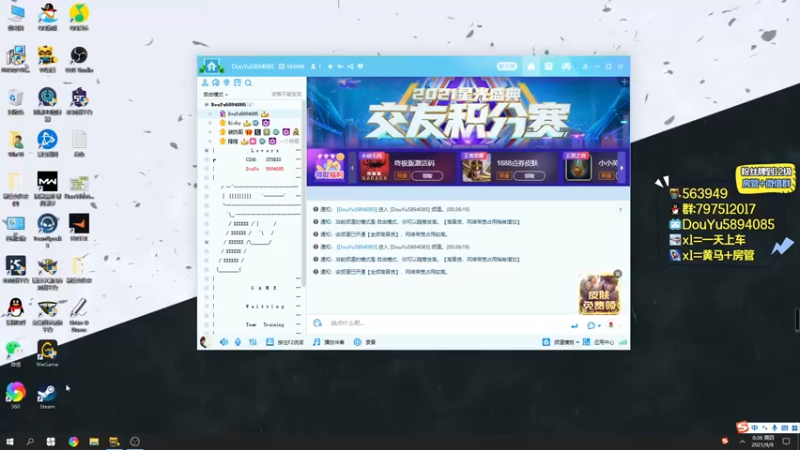Image resolution: width=800 pixels, height=450 pixels.
Task: Collapse the DouYu5894085 root channel node
Action: (x=207, y=105)
